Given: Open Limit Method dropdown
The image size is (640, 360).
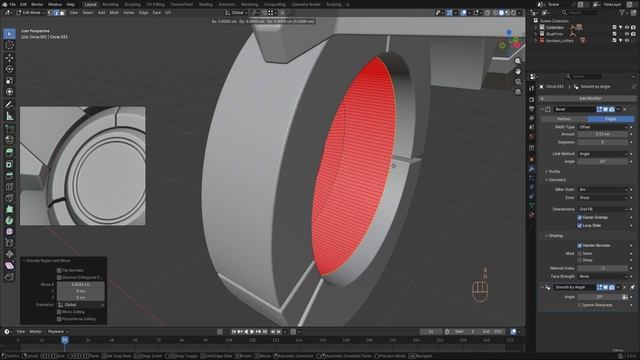Looking at the screenshot, I should (x=602, y=154).
